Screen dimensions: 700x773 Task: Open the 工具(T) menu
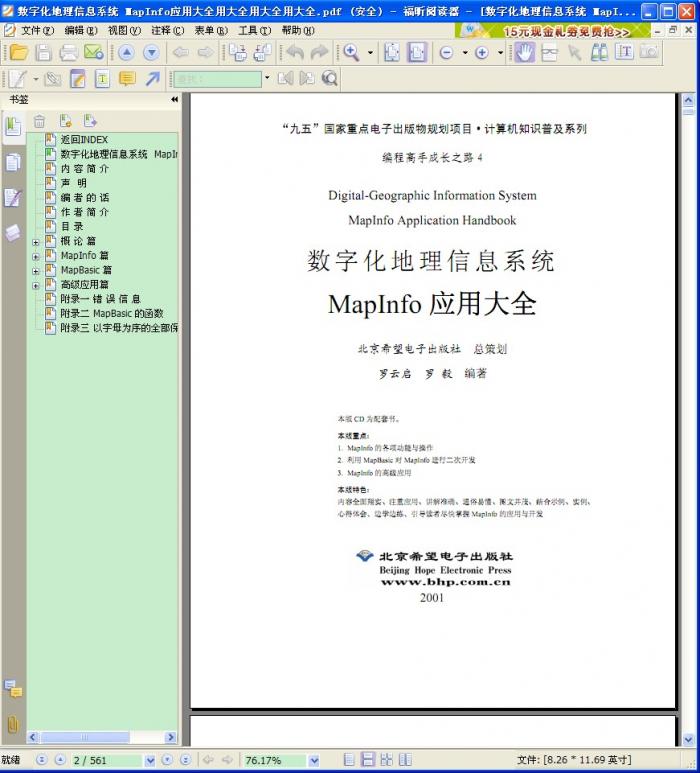point(254,30)
